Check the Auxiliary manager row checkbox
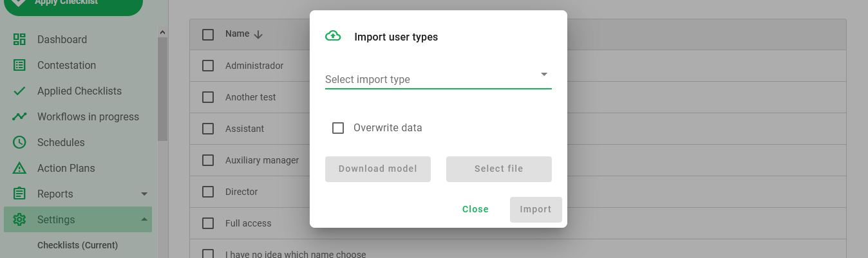This screenshot has height=258, width=868. coord(208,160)
